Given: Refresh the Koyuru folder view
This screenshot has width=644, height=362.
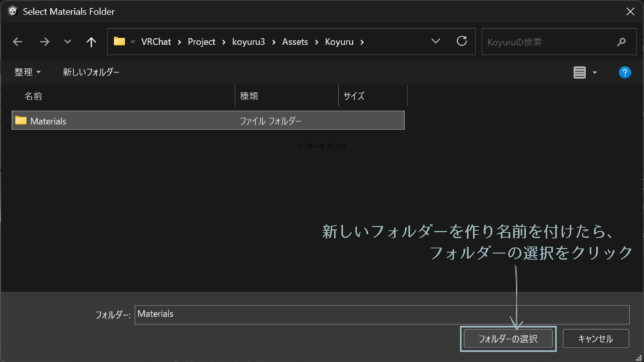Looking at the screenshot, I should 462,41.
